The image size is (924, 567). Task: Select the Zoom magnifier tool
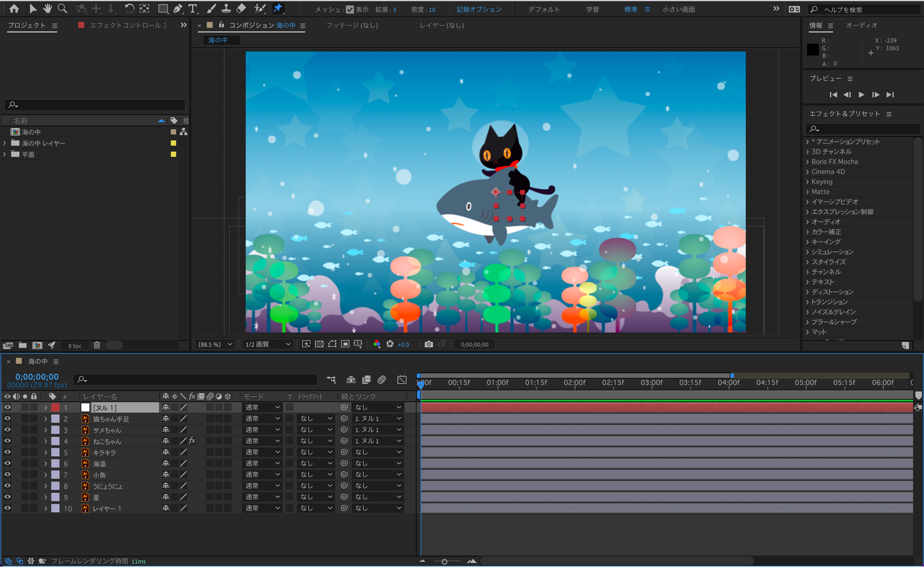pos(62,9)
